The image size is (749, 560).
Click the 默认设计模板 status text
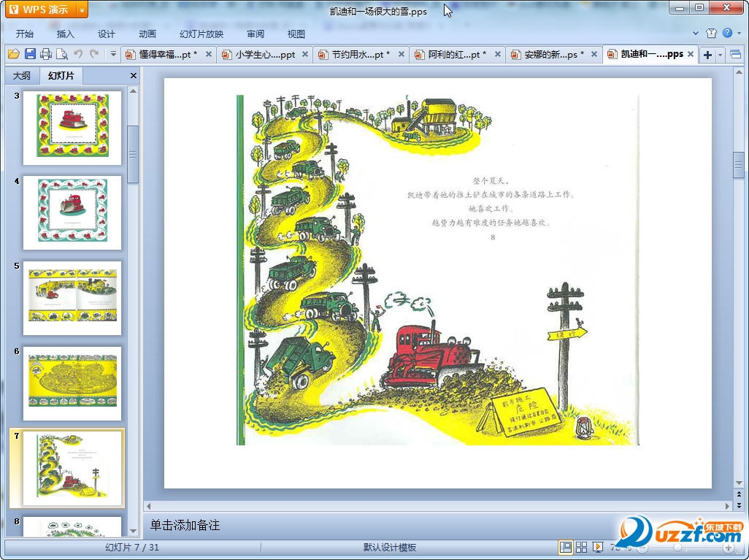click(390, 548)
